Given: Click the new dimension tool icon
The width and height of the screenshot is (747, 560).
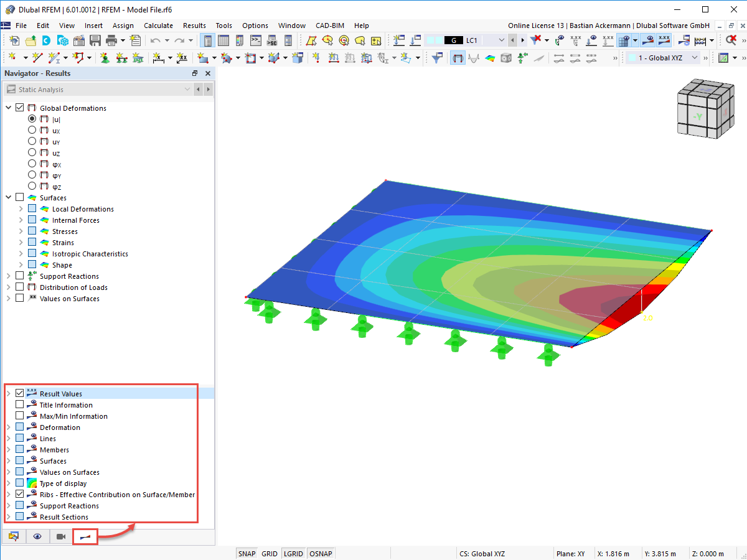Looking at the screenshot, I should (x=158, y=58).
